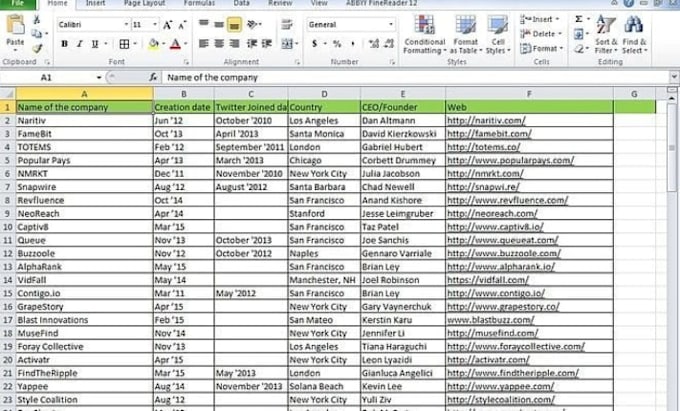
Task: Apply cell borders with Borders icon
Action: click(124, 44)
